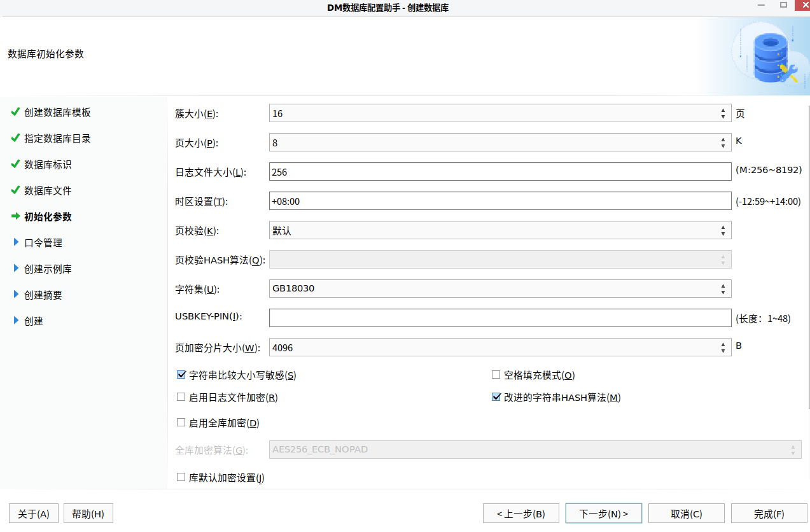Select the 创建数据库模板 step in sidebar
810x532 pixels.
[x=57, y=113]
